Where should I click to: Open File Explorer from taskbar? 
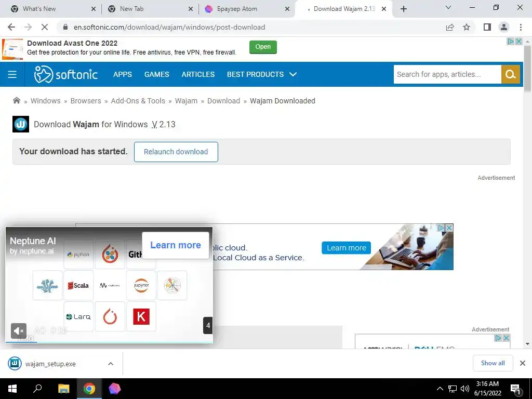coord(63,389)
